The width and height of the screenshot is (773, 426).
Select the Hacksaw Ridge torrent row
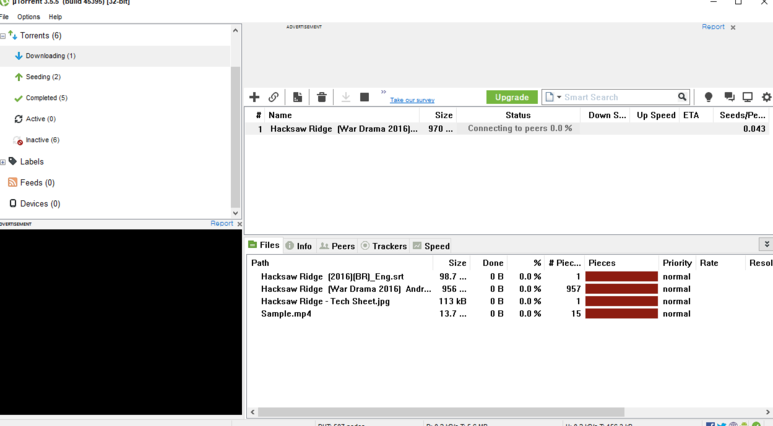[507, 129]
